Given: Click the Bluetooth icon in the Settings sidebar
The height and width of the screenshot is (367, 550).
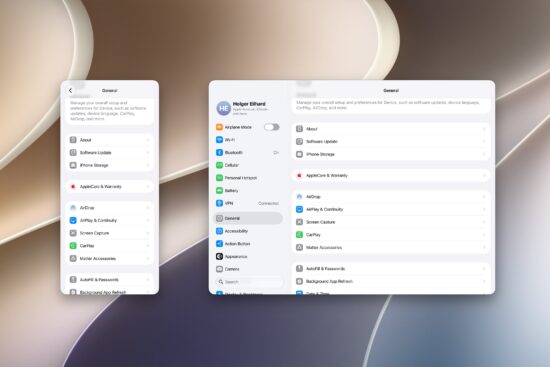Looking at the screenshot, I should click(x=219, y=152).
